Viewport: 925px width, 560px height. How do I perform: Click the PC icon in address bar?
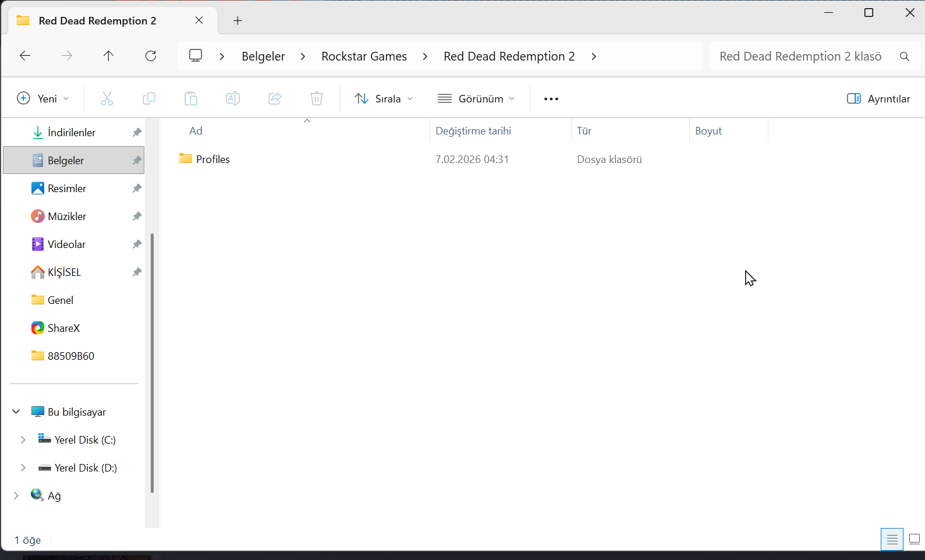pos(196,56)
